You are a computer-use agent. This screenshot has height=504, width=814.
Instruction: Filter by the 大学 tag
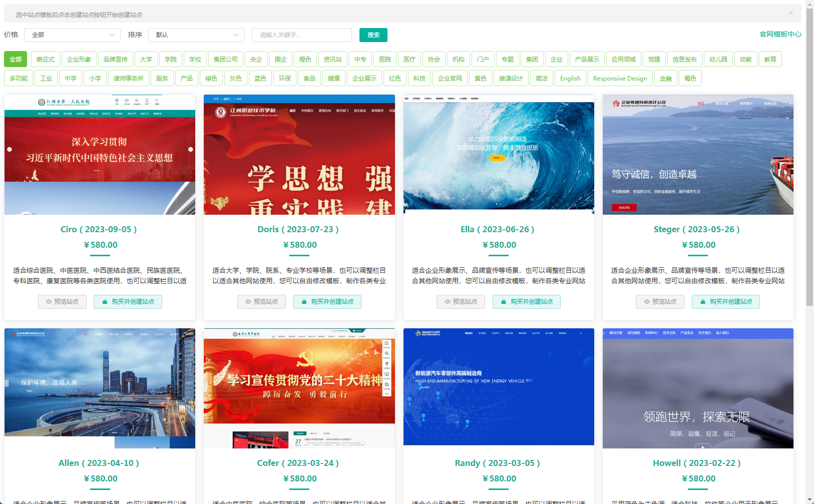pos(146,59)
